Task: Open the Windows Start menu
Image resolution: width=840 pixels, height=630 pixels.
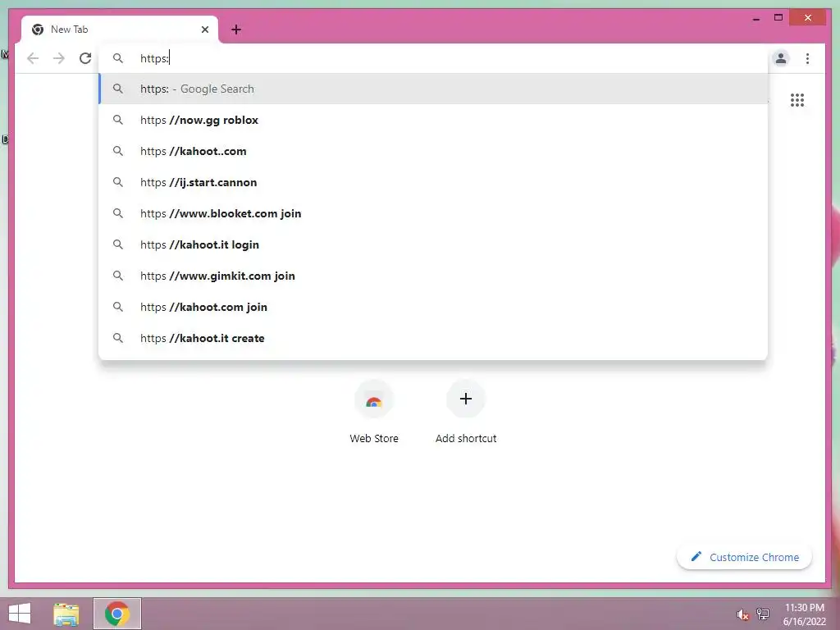Action: 20,614
